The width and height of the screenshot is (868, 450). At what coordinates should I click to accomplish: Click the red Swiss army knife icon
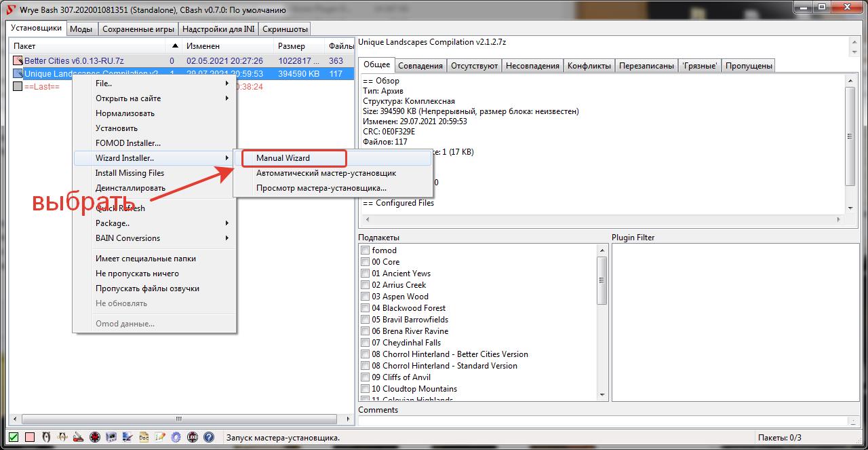coord(78,437)
